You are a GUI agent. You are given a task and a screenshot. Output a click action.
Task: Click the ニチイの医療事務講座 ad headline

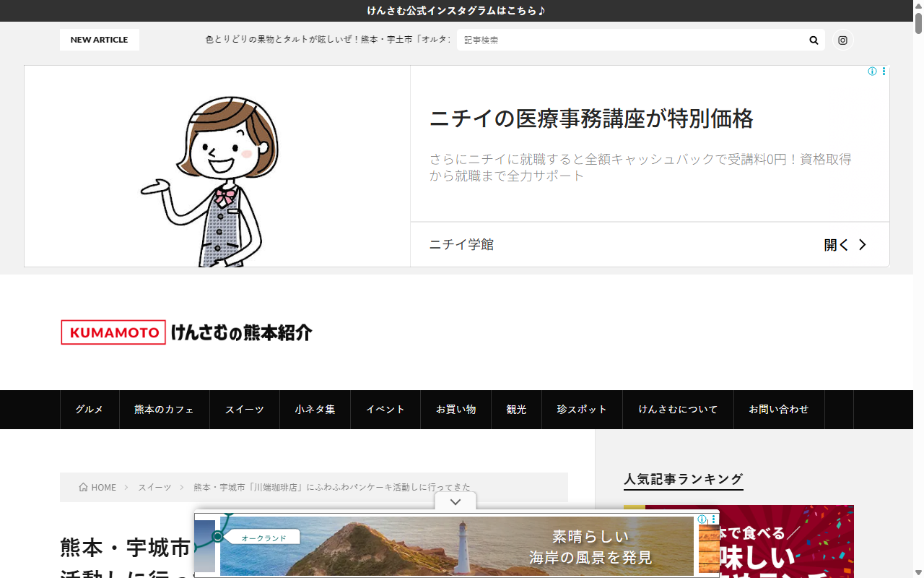click(x=591, y=118)
